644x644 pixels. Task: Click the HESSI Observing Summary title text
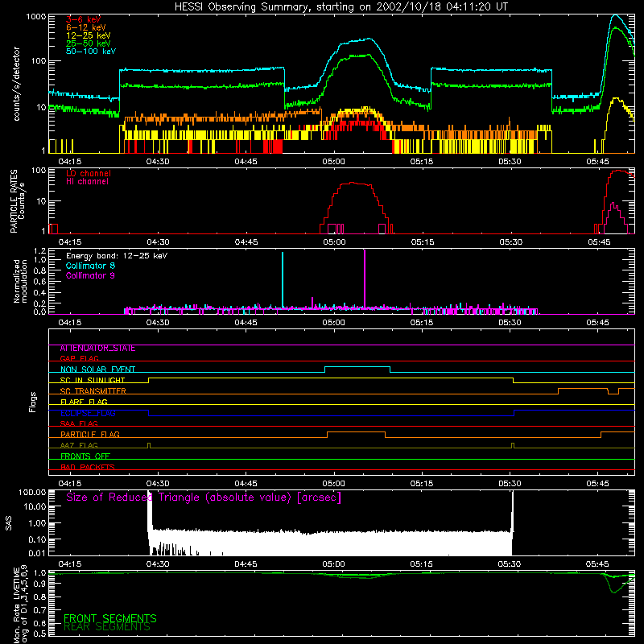click(341, 7)
